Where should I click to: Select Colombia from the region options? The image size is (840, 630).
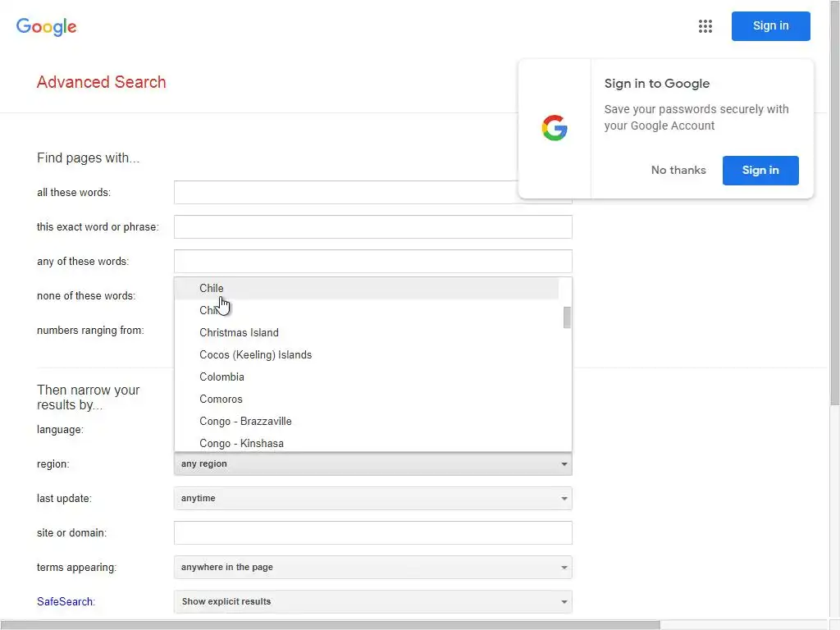(221, 377)
